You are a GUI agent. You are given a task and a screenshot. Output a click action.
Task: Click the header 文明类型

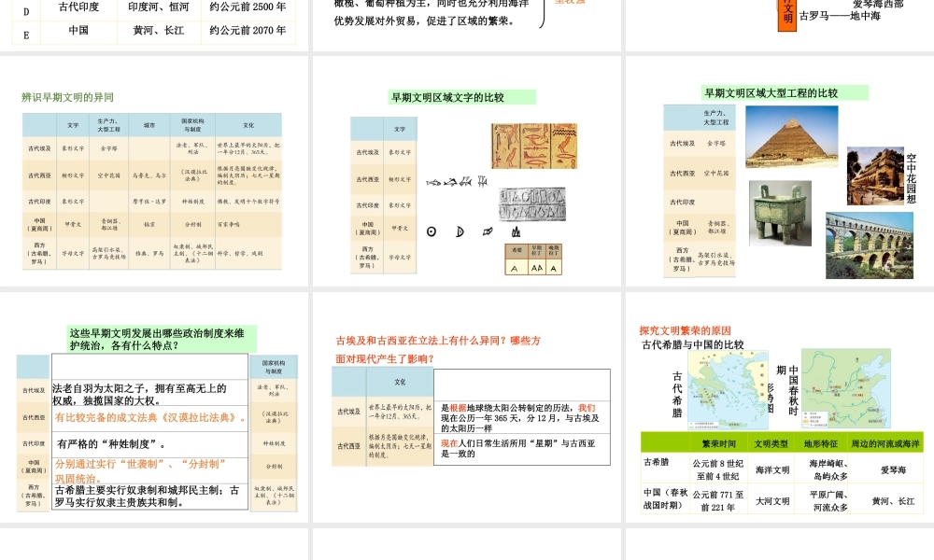pyautogui.click(x=772, y=443)
